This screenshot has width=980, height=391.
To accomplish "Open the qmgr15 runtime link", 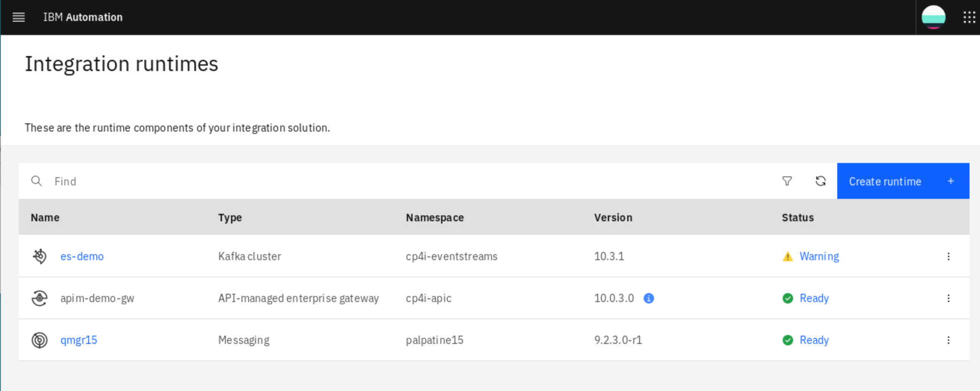I will tap(79, 340).
